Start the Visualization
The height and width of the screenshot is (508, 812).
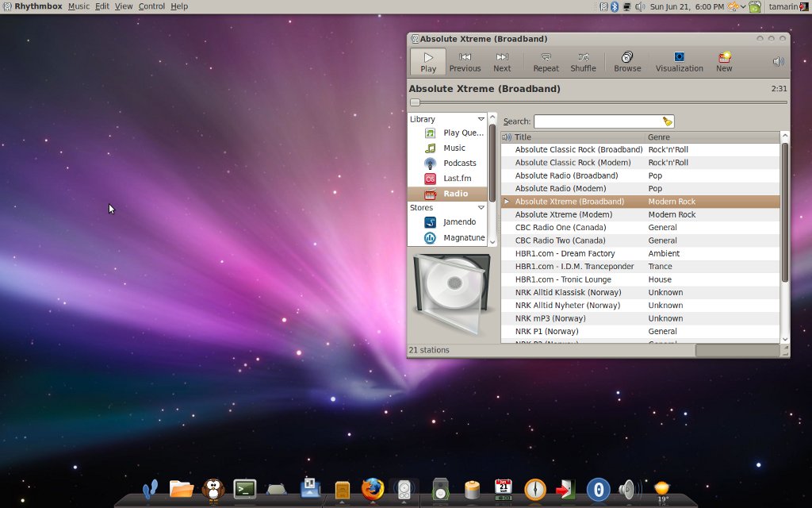click(x=679, y=62)
